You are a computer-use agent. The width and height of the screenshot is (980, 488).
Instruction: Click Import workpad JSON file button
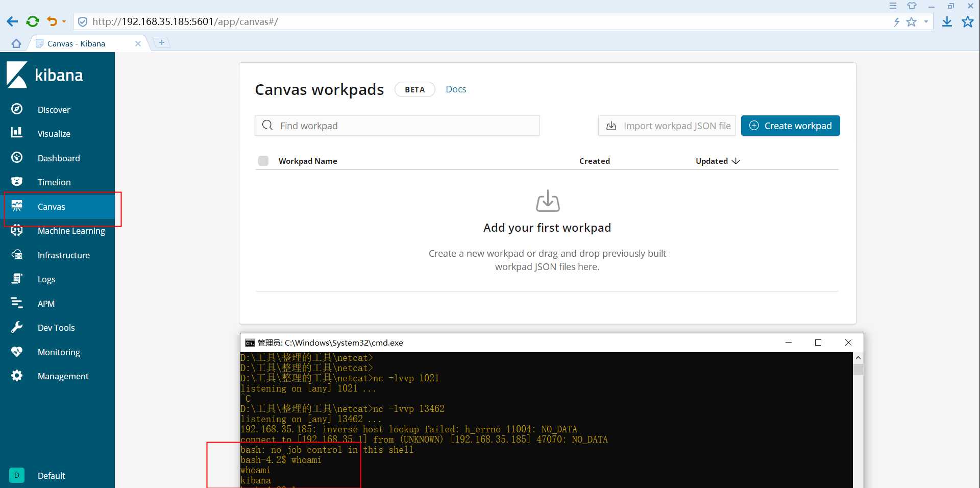[x=667, y=126]
